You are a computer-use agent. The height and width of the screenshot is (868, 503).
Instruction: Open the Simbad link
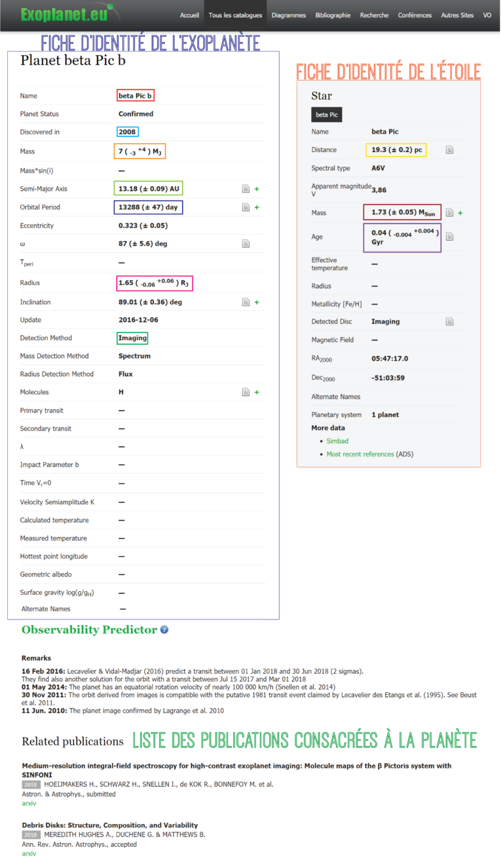337,441
